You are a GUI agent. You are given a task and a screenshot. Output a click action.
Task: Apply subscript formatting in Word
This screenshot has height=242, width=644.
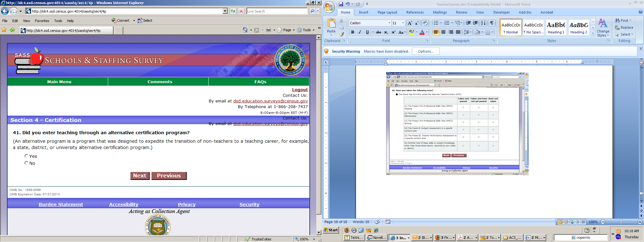pyautogui.click(x=386, y=32)
